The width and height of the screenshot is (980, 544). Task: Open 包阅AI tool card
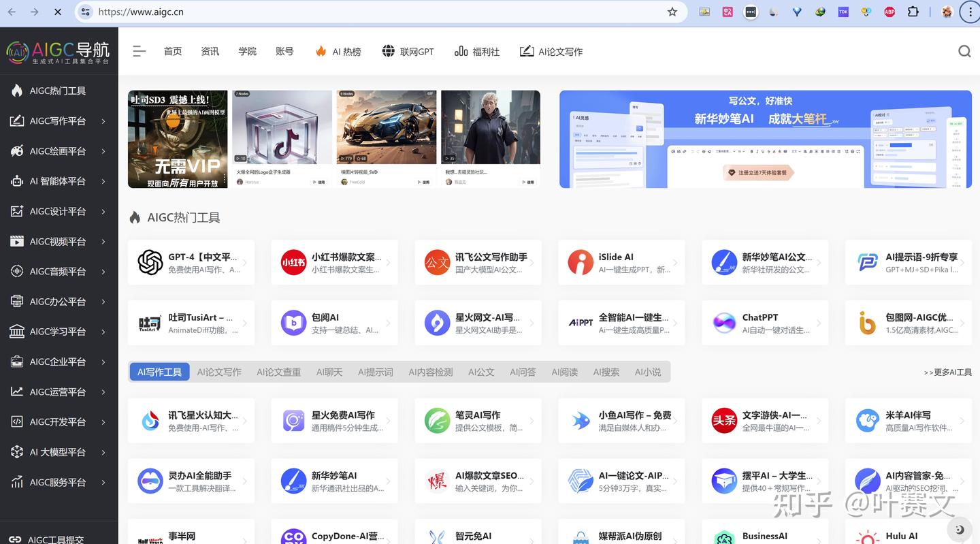pyautogui.click(x=334, y=323)
